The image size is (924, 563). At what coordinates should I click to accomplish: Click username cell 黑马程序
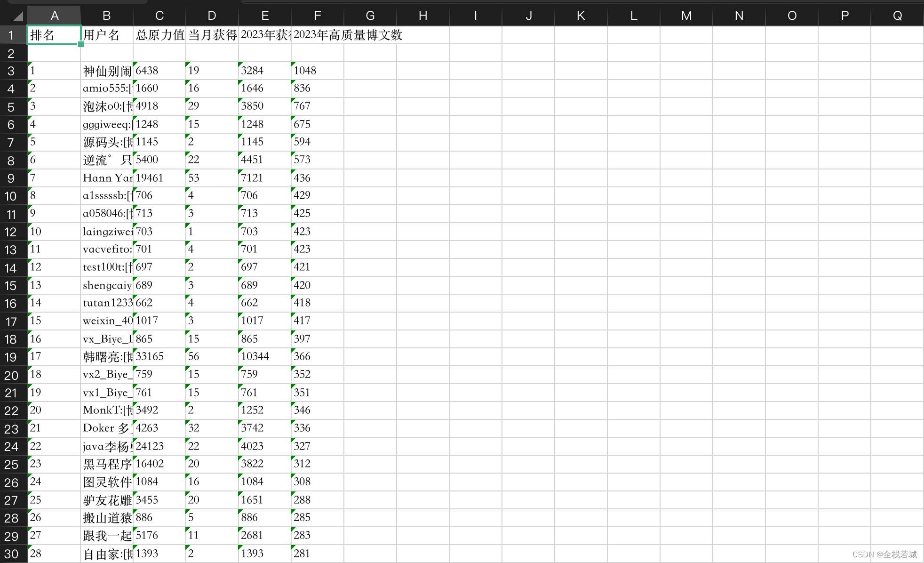107,464
